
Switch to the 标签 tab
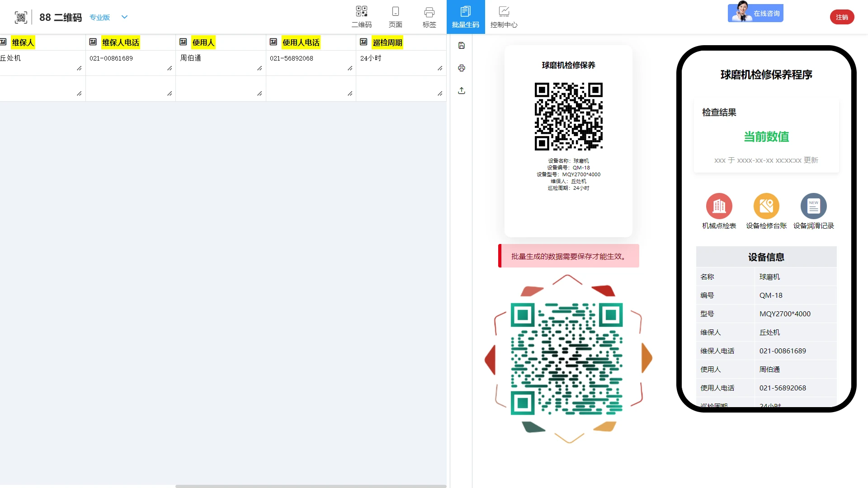pos(429,17)
